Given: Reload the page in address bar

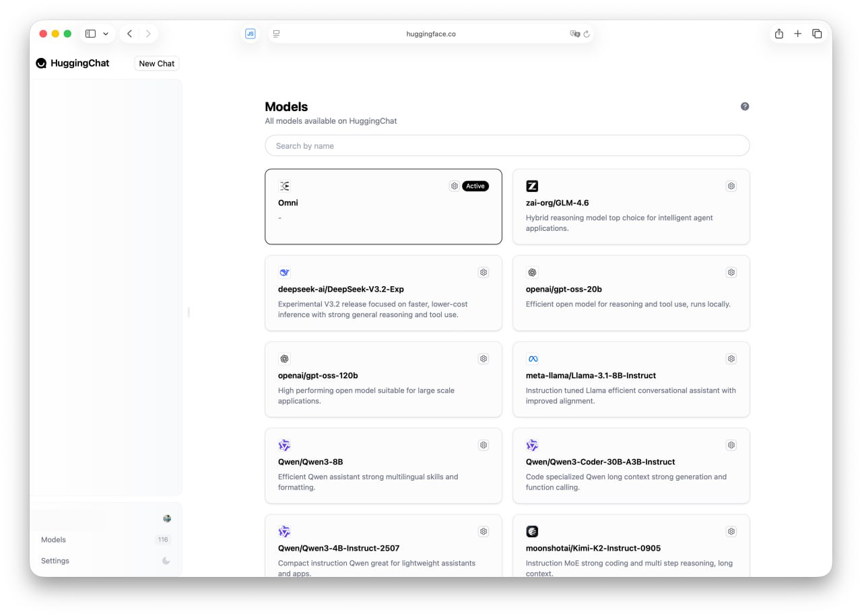Looking at the screenshot, I should coord(587,34).
